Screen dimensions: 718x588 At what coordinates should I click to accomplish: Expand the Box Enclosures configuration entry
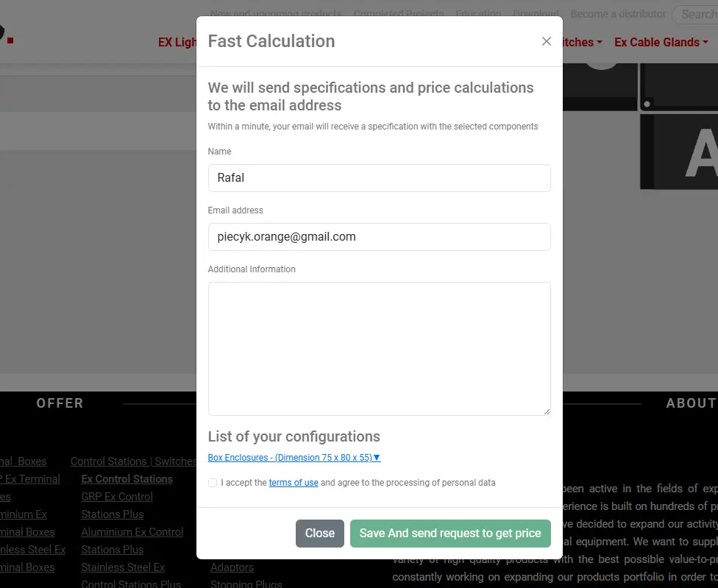294,458
